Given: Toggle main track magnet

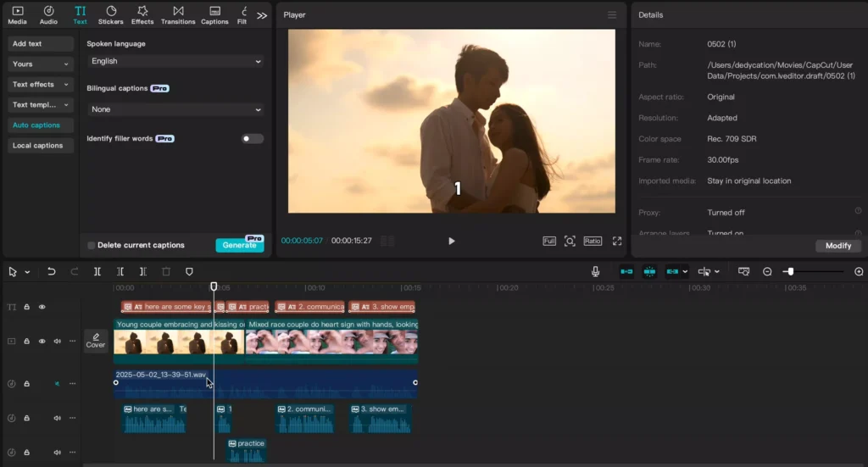Looking at the screenshot, I should (626, 272).
